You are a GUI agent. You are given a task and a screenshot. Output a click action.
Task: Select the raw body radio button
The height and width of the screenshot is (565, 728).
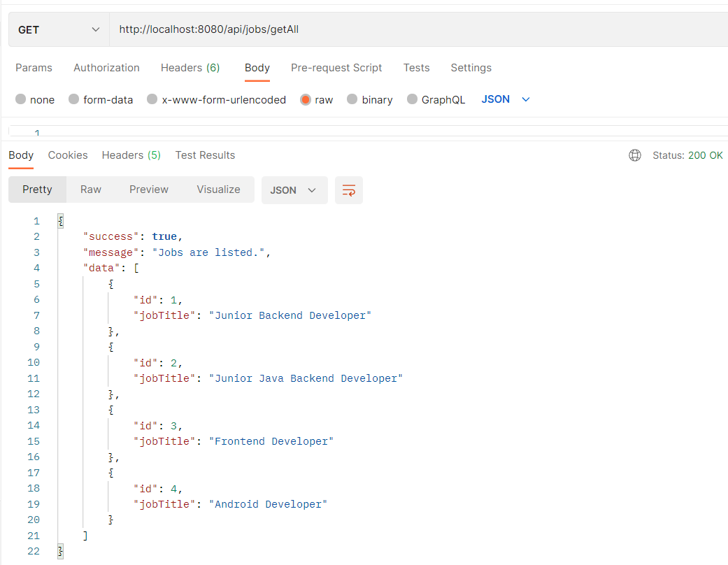coord(306,99)
